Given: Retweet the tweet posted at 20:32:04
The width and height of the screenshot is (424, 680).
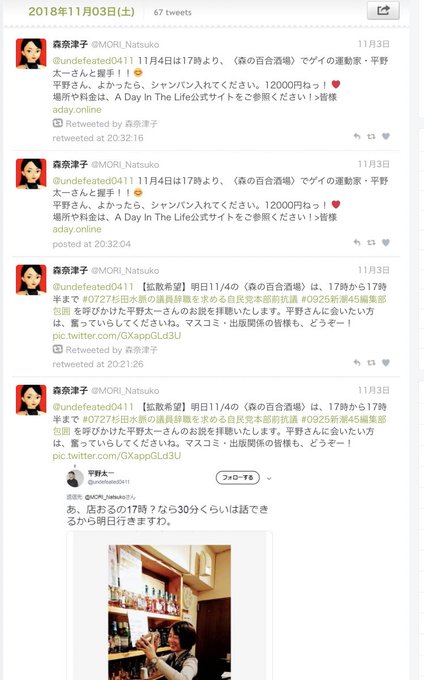Looking at the screenshot, I should pos(371,242).
